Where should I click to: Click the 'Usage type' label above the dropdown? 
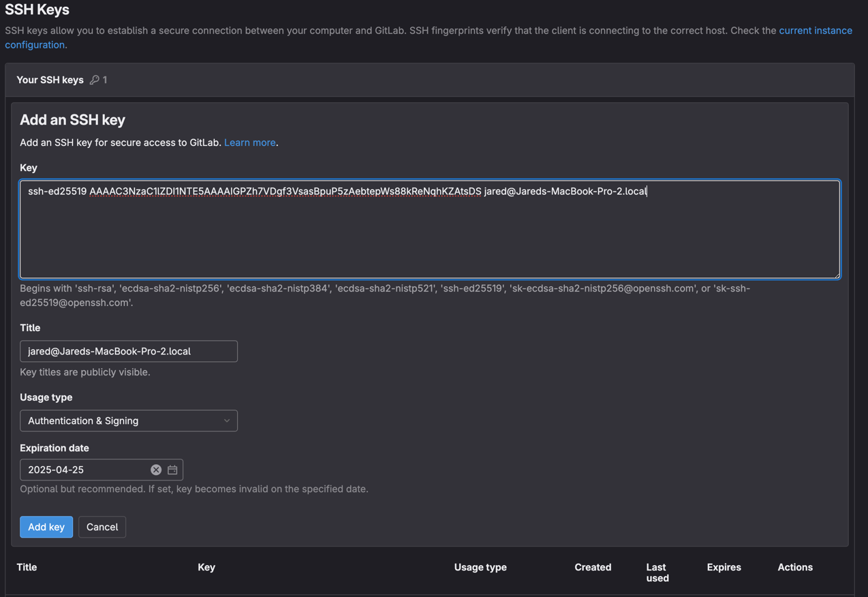tap(46, 397)
